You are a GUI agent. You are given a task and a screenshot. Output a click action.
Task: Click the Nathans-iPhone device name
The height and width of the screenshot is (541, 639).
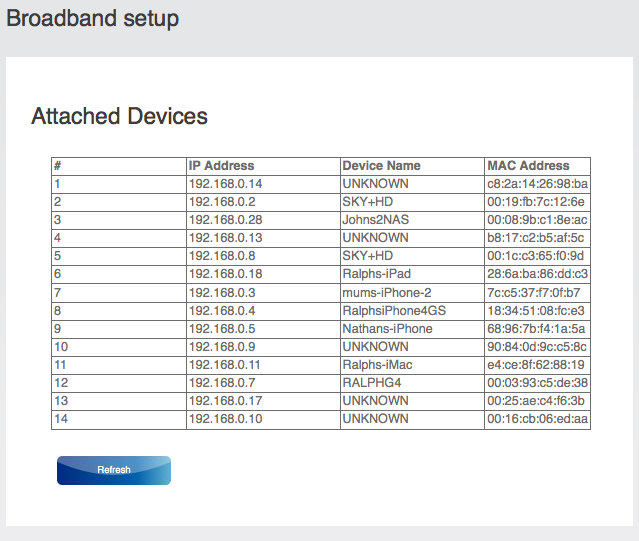387,328
